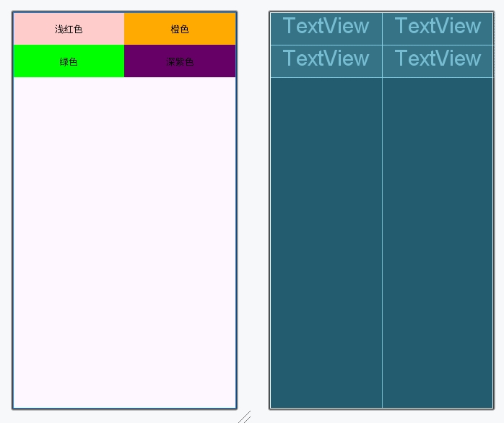Grab the diagonal-lines resize handle
The height and width of the screenshot is (423, 504).
(245, 417)
